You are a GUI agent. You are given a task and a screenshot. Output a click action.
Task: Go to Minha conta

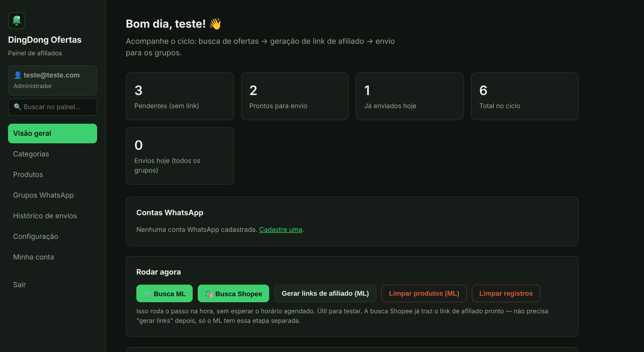[x=52, y=257]
